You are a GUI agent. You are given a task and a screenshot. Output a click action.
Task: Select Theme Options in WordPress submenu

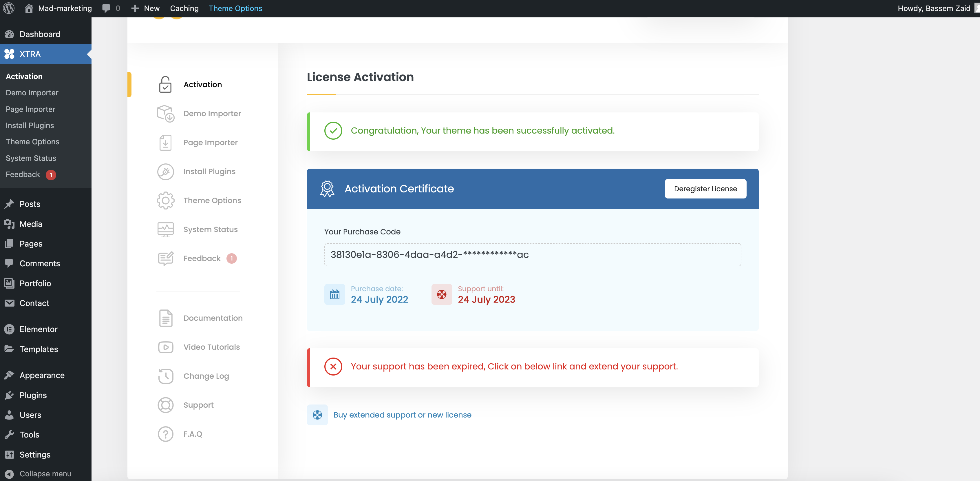click(32, 142)
